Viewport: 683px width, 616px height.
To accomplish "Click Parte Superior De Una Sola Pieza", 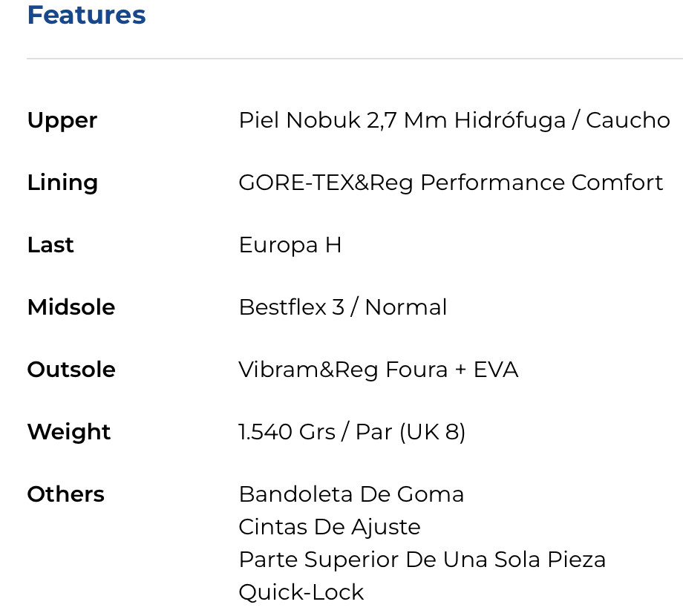I will pos(422,560).
